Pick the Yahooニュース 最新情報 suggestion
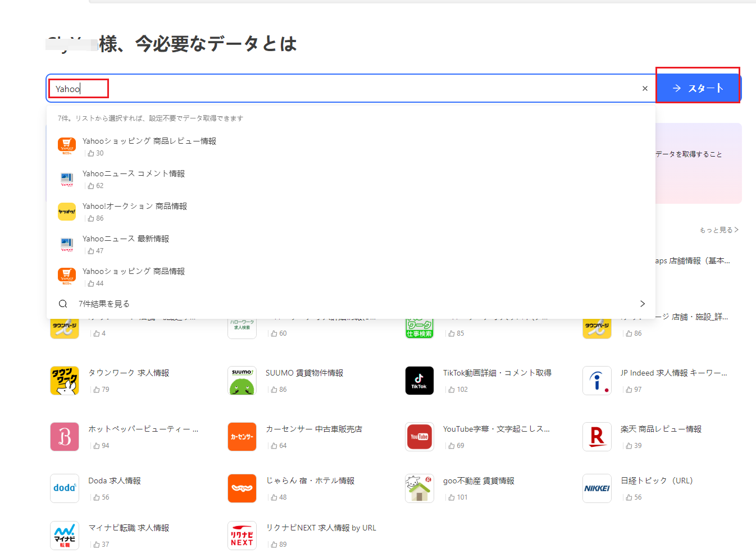 126,239
